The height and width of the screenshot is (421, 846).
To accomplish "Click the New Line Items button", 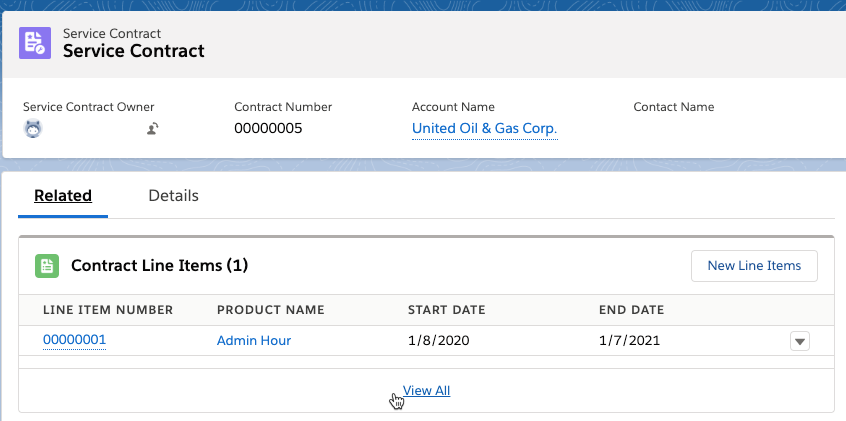I will (754, 266).
